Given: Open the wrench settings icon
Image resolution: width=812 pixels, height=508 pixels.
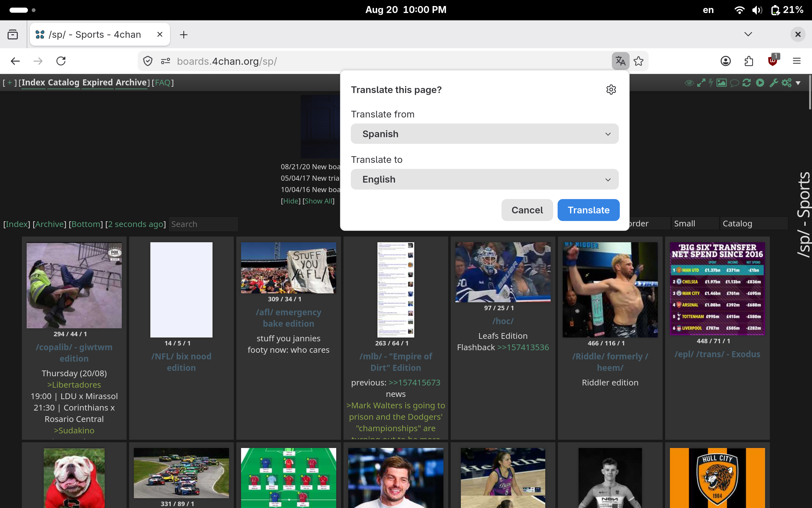Looking at the screenshot, I should pyautogui.click(x=774, y=83).
